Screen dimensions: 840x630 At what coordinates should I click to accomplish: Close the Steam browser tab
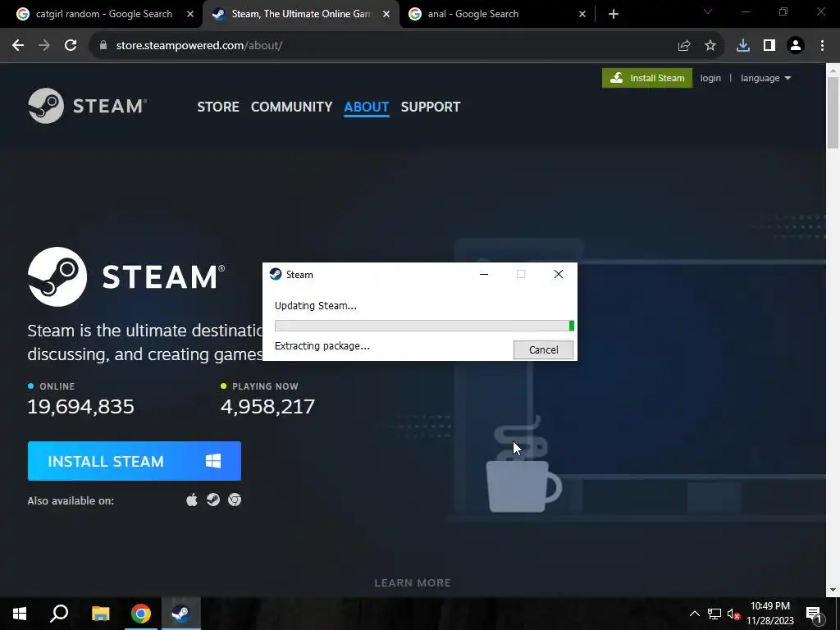386,14
